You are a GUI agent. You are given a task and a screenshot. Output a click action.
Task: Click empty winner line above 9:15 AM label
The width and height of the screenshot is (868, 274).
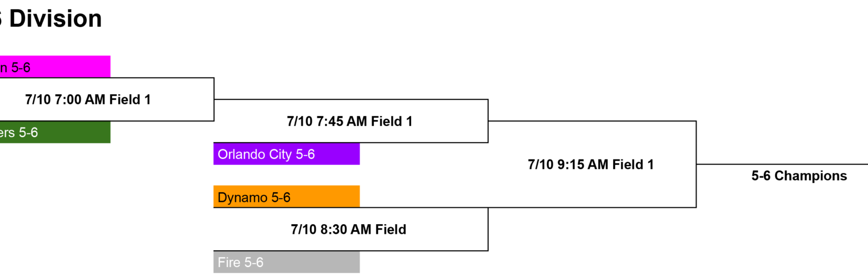click(x=592, y=121)
